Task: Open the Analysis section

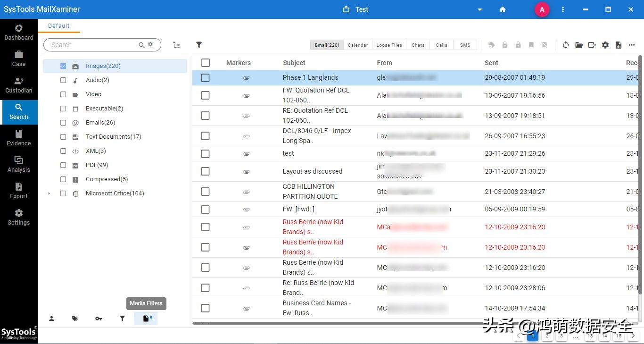Action: point(19,164)
